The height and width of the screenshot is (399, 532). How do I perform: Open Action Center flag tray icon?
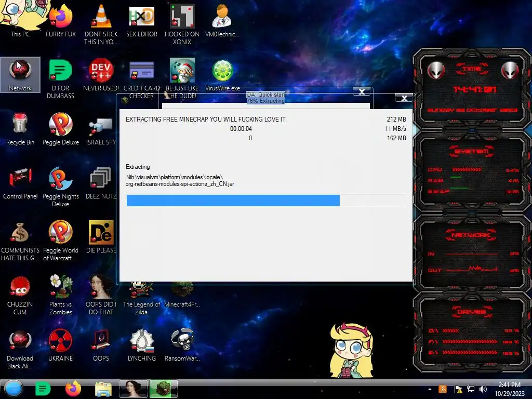click(458, 389)
